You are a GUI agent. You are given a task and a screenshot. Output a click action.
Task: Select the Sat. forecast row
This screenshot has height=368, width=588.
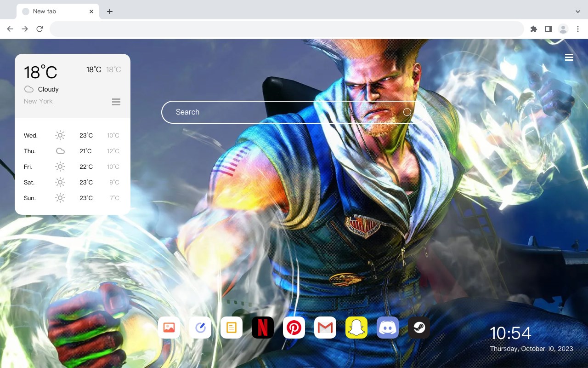[x=72, y=182]
